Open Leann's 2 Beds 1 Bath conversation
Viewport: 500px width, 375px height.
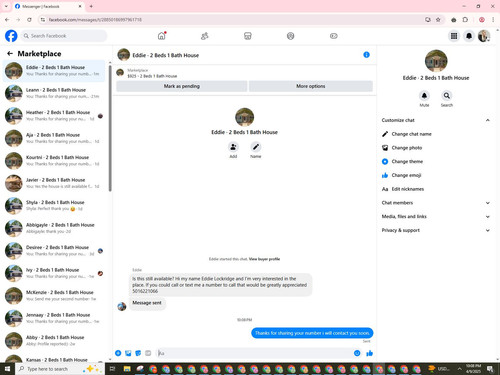pyautogui.click(x=53, y=93)
